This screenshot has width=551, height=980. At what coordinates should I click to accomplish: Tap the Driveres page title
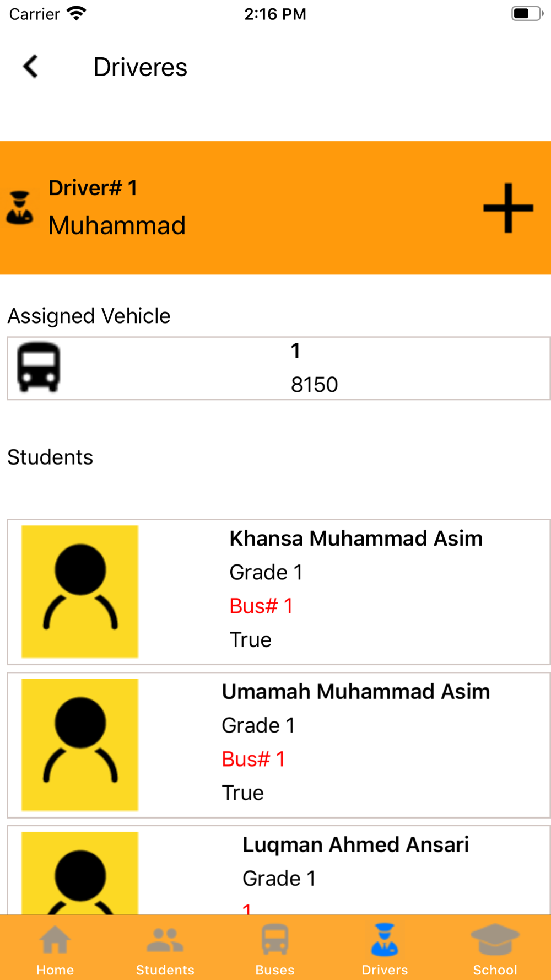[x=141, y=67]
